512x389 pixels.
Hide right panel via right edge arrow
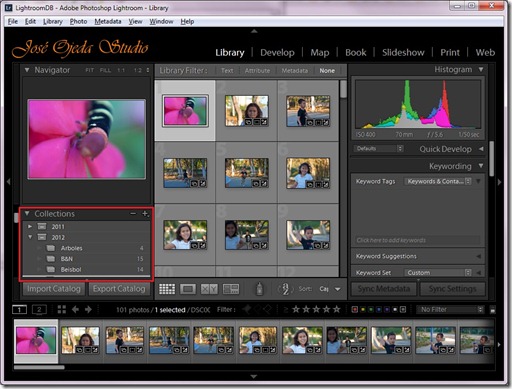[x=499, y=182]
